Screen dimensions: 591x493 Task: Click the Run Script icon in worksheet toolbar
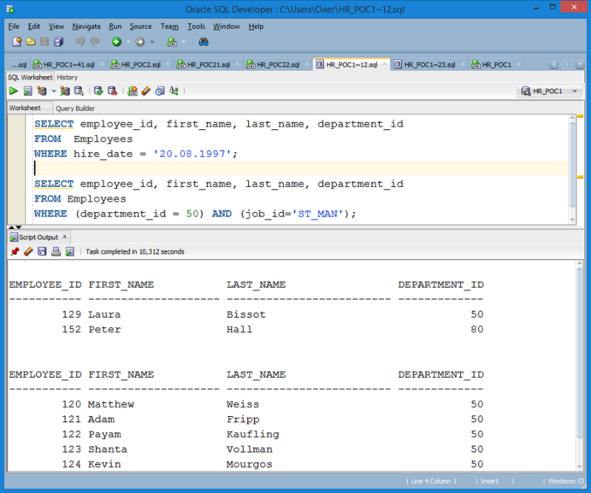pyautogui.click(x=28, y=91)
